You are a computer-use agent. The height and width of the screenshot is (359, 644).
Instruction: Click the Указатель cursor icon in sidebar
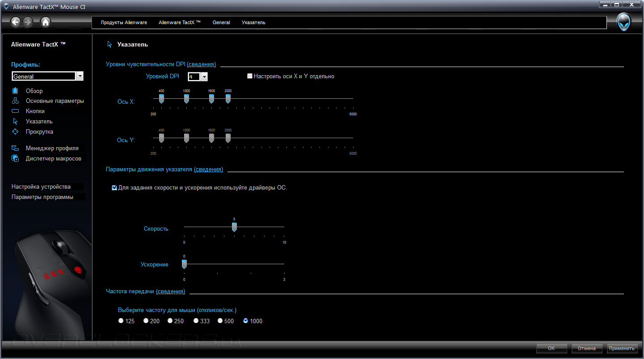pos(15,121)
